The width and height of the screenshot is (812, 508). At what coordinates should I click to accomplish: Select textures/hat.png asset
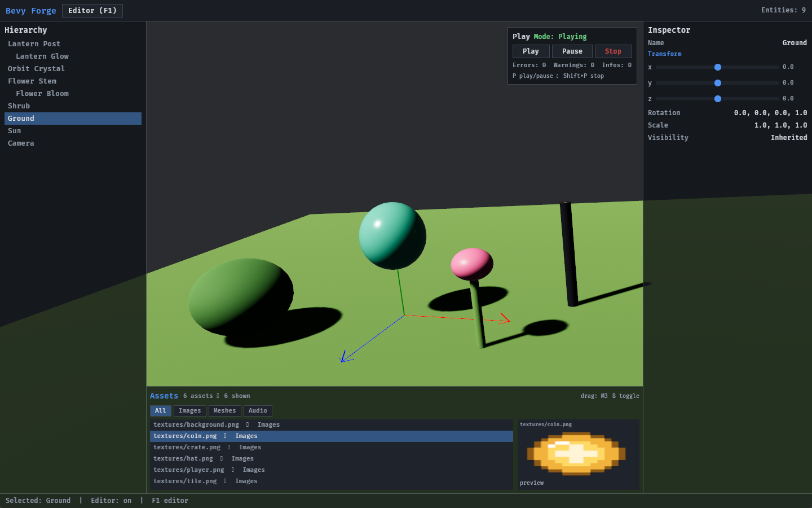click(332, 459)
